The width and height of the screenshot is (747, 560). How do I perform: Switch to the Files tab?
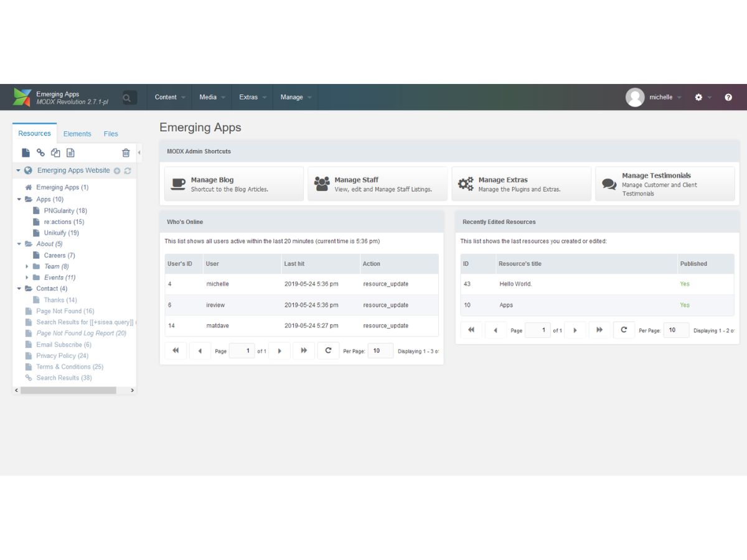click(111, 134)
